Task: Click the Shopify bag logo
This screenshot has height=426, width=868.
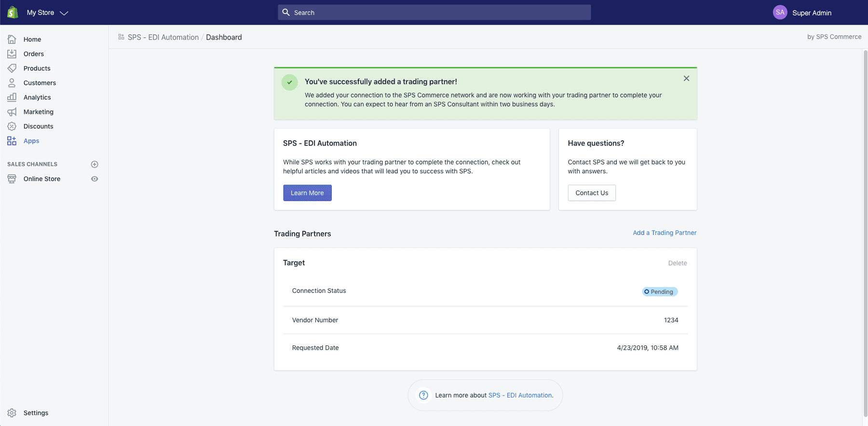Action: click(13, 13)
